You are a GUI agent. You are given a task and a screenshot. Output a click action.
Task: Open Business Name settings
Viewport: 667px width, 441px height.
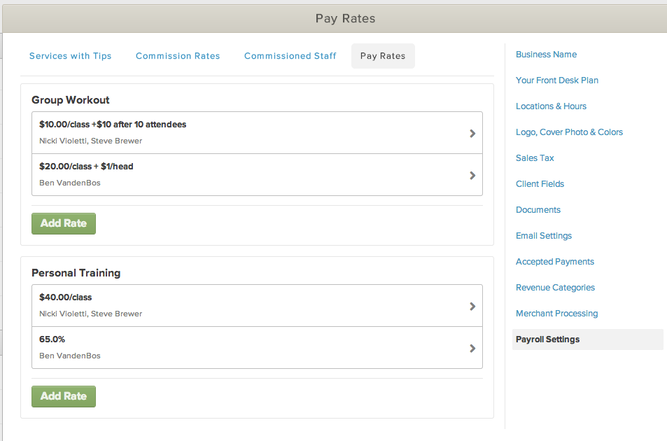click(546, 55)
